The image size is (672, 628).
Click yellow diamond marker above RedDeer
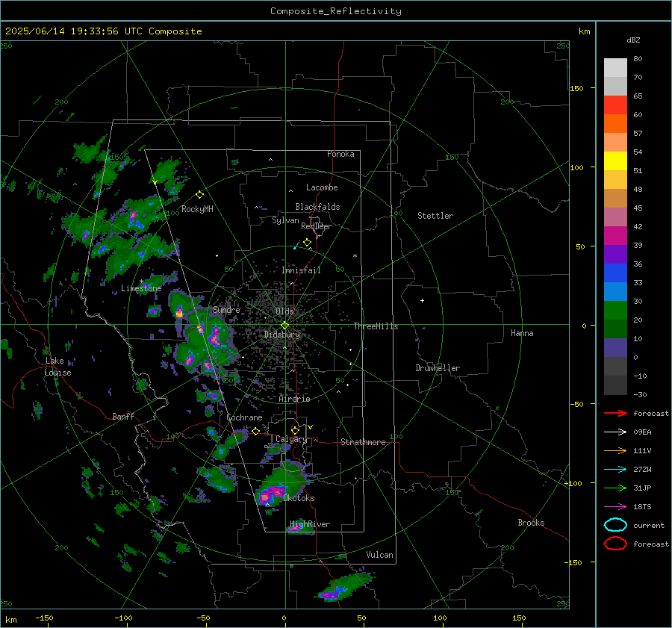pos(307,243)
